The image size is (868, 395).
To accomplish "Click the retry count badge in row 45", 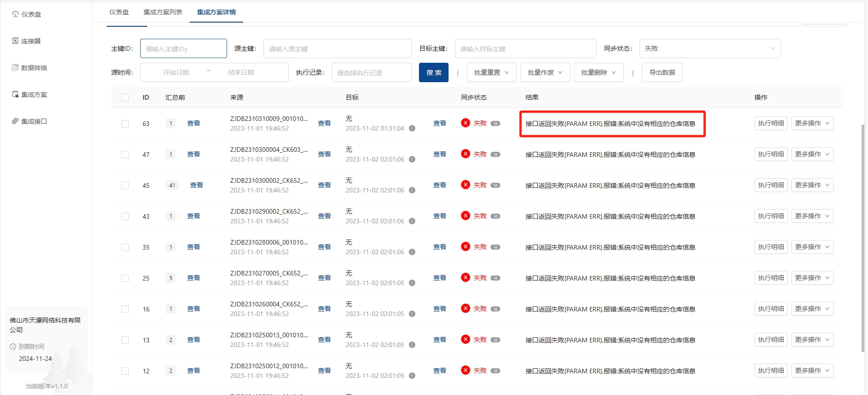I will tap(495, 186).
